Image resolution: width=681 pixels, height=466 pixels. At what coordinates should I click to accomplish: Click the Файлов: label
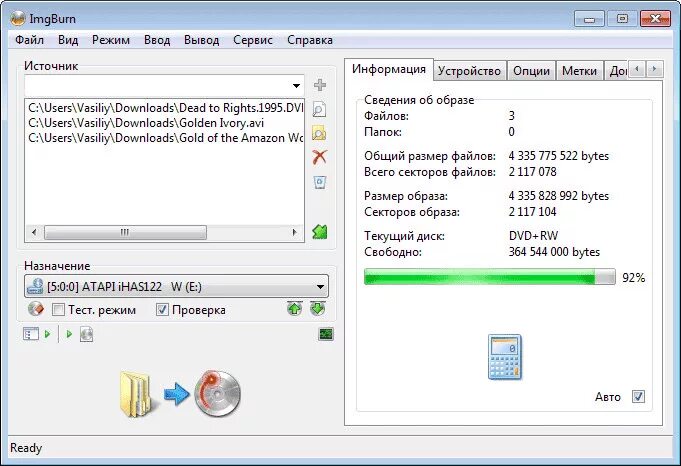tap(386, 116)
